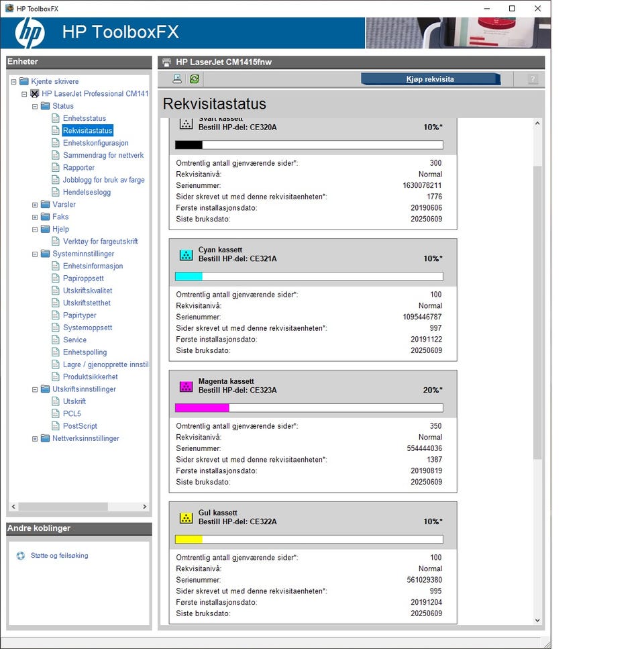The image size is (644, 649).
Task: Click the yellow toner level bar
Action: click(x=309, y=540)
